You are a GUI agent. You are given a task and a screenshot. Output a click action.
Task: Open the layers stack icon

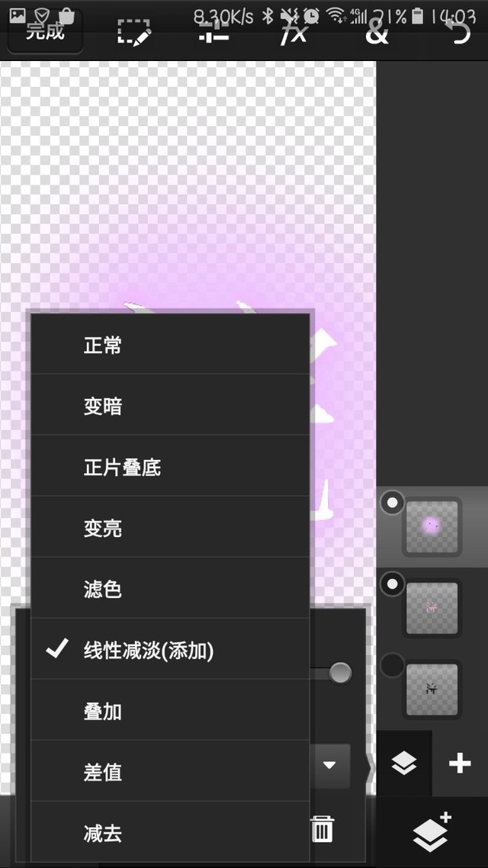(404, 764)
